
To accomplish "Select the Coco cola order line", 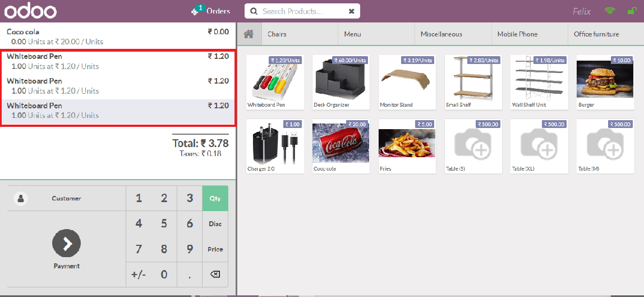I will [x=118, y=36].
